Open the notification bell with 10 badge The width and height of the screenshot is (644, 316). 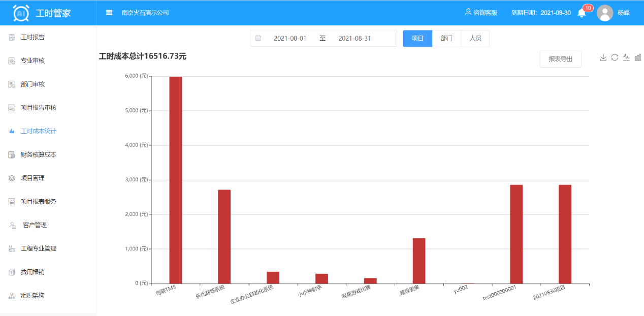(x=582, y=13)
